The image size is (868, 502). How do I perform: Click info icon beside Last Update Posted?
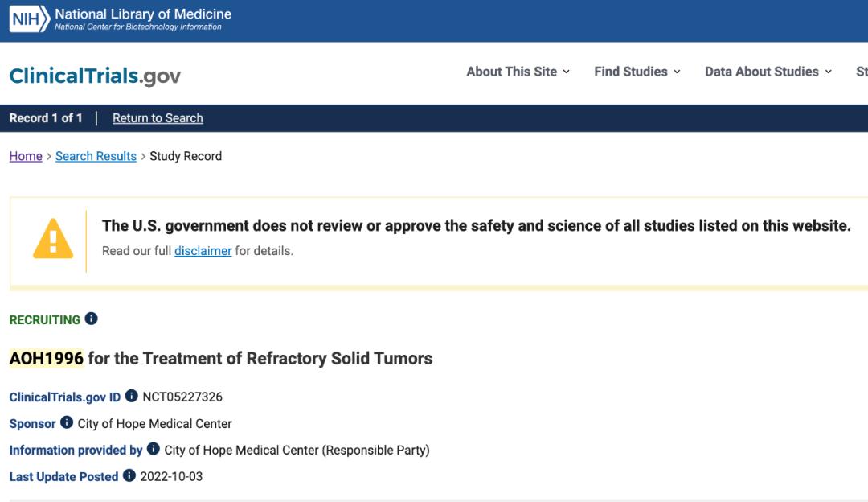coord(129,475)
